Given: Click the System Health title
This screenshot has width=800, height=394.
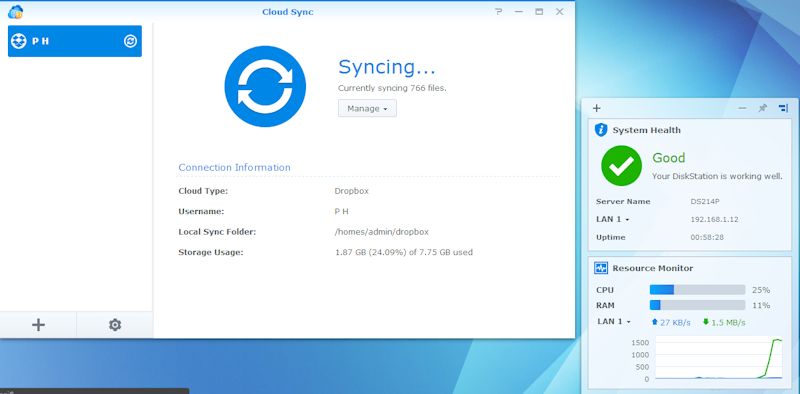Looking at the screenshot, I should click(646, 130).
